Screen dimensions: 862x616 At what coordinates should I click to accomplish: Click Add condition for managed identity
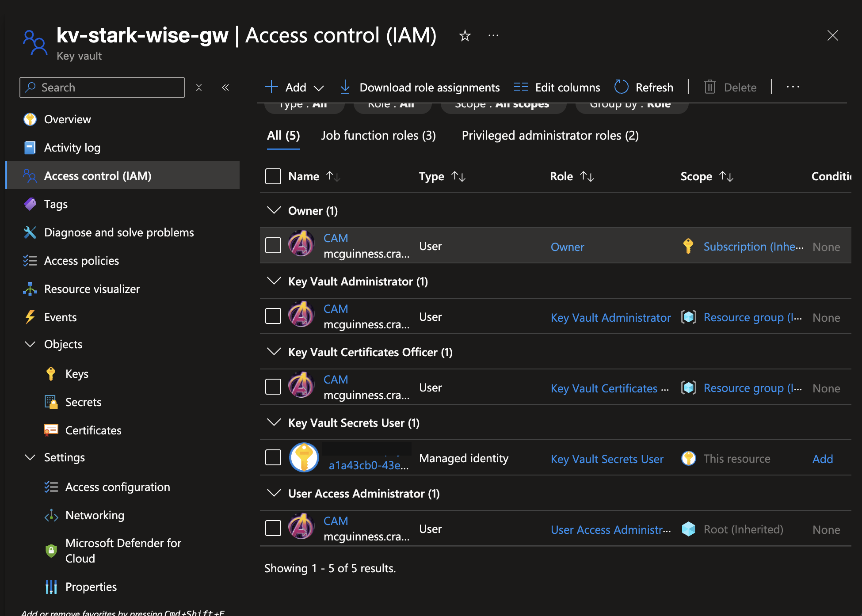823,459
